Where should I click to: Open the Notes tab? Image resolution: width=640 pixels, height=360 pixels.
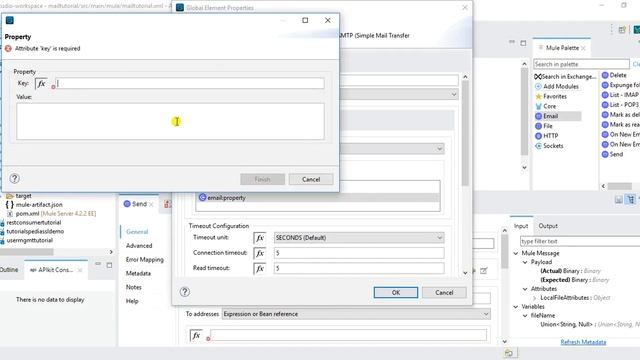[x=133, y=287]
